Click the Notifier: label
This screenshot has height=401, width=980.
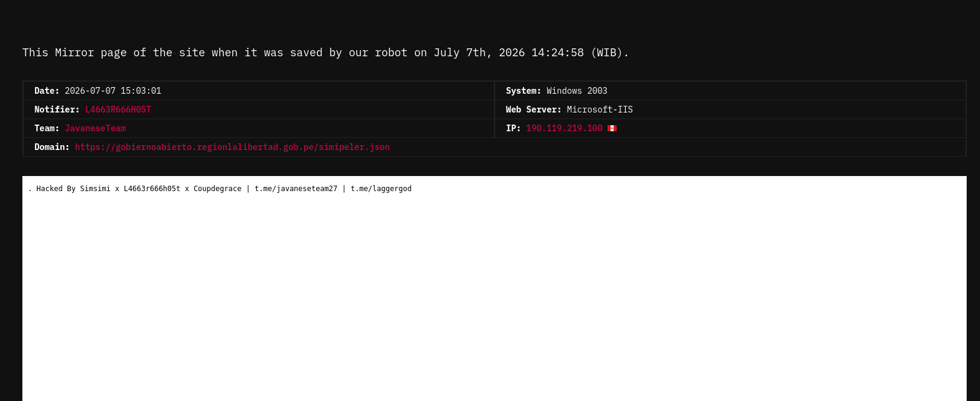tap(57, 109)
